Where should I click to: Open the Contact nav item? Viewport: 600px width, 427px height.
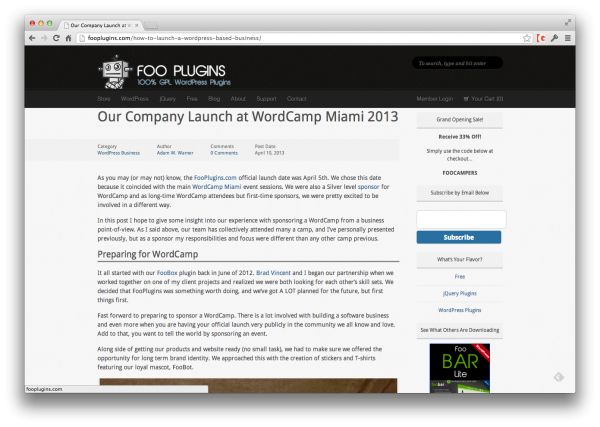(297, 99)
